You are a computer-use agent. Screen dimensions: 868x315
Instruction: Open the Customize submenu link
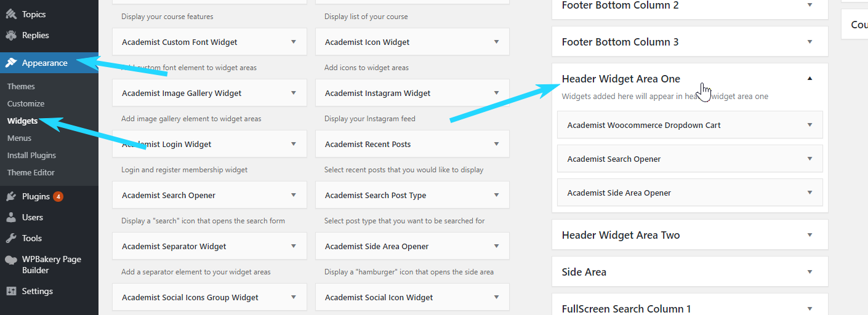26,103
